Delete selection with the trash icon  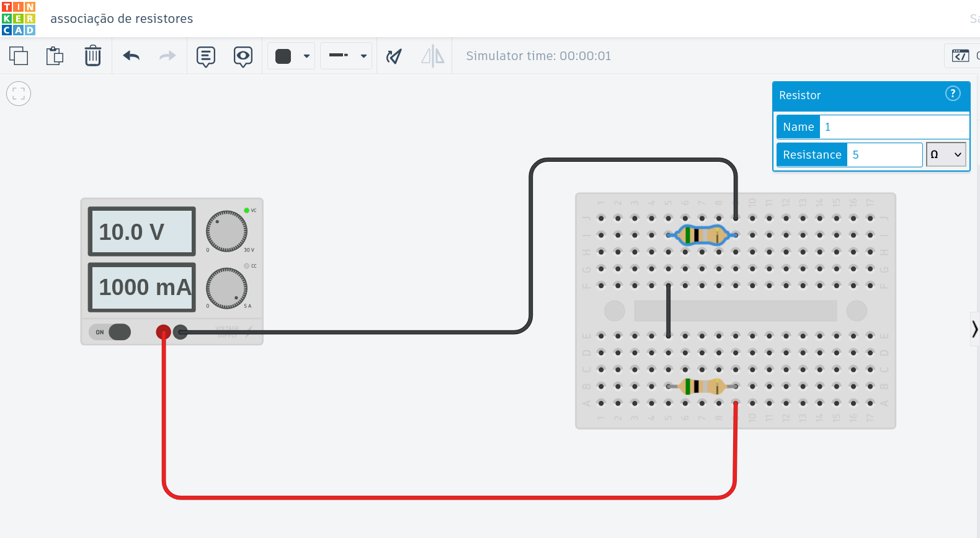93,56
